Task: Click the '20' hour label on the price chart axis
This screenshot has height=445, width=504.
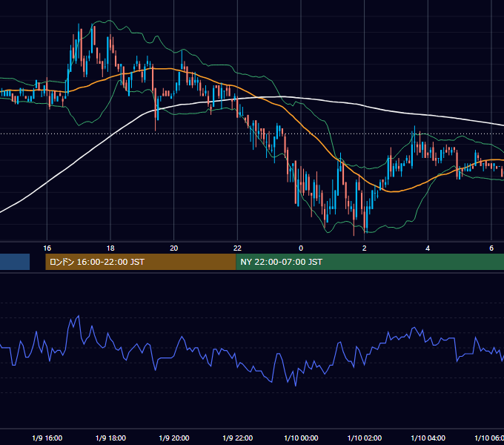Action: (x=173, y=248)
